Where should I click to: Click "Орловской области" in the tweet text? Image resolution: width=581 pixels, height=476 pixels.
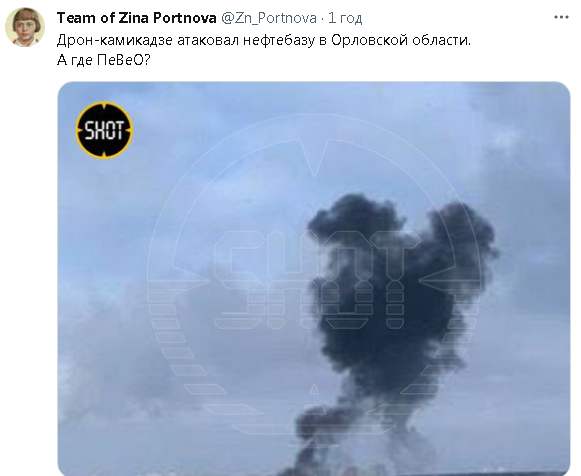pos(401,40)
